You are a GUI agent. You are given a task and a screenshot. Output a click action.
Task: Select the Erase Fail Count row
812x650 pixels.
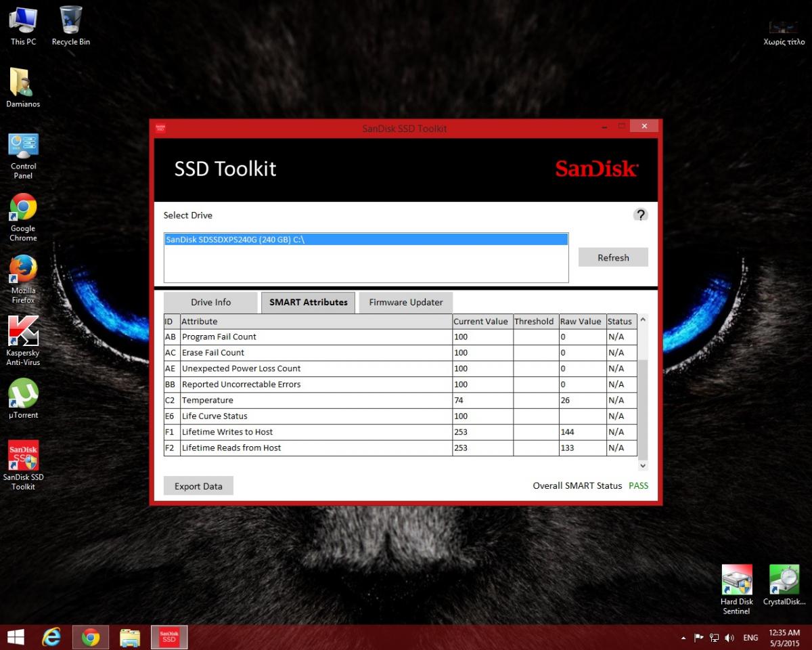(400, 353)
